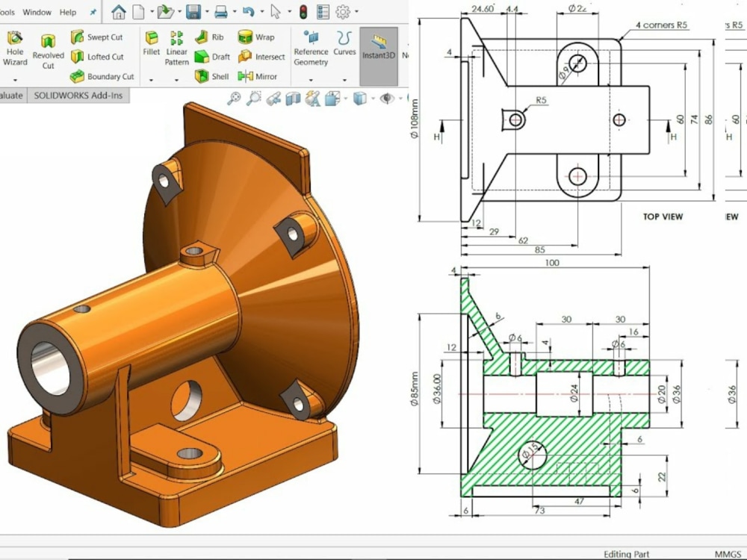Viewport: 747px width, 560px height.
Task: Open the Display Style dropdown arrow
Action: click(x=372, y=98)
